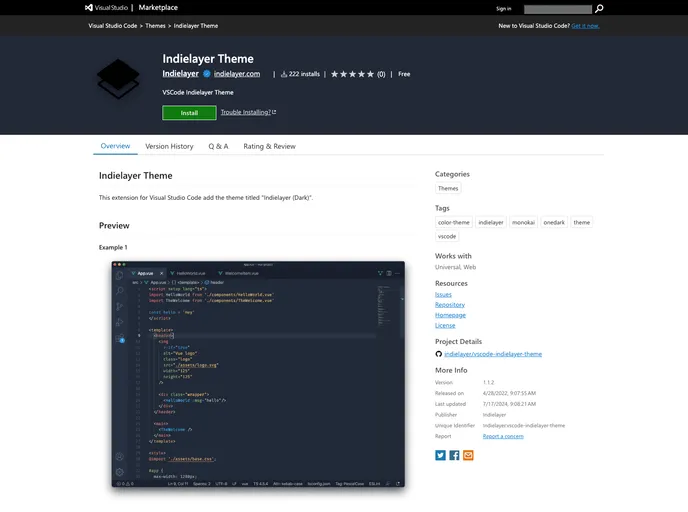Open the Repository resource link
This screenshot has height=512, width=688.
coord(449,305)
